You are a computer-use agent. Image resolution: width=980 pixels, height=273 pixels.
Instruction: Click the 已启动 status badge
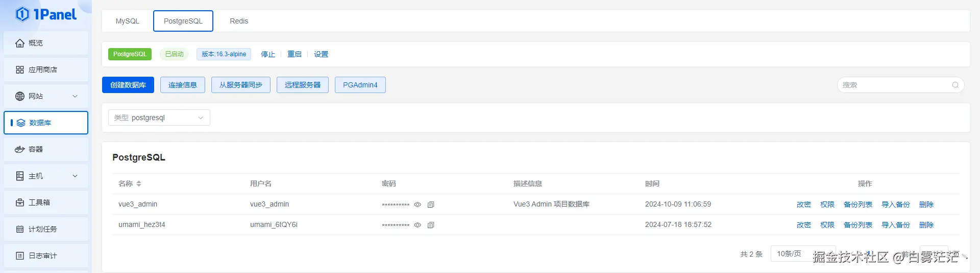click(x=174, y=54)
